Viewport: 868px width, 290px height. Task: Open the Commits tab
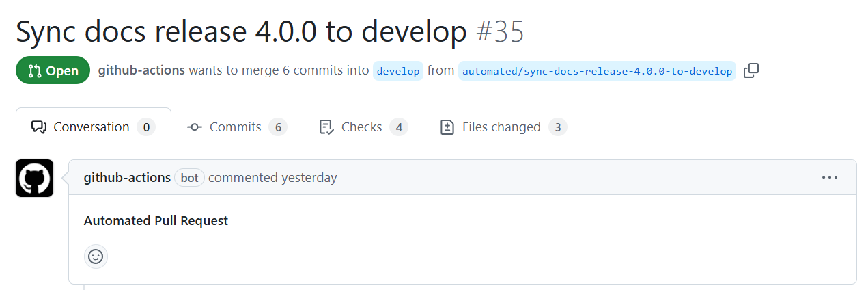pyautogui.click(x=237, y=127)
